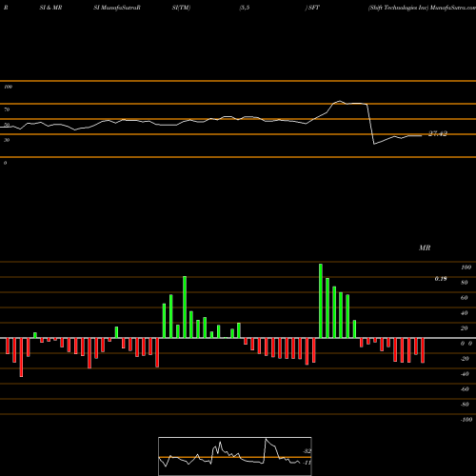Image resolution: width=476 pixels, height=476 pixels.
Task: Click the '0 0' zero-line label on MR axis
Action: pyautogui.click(x=466, y=344)
